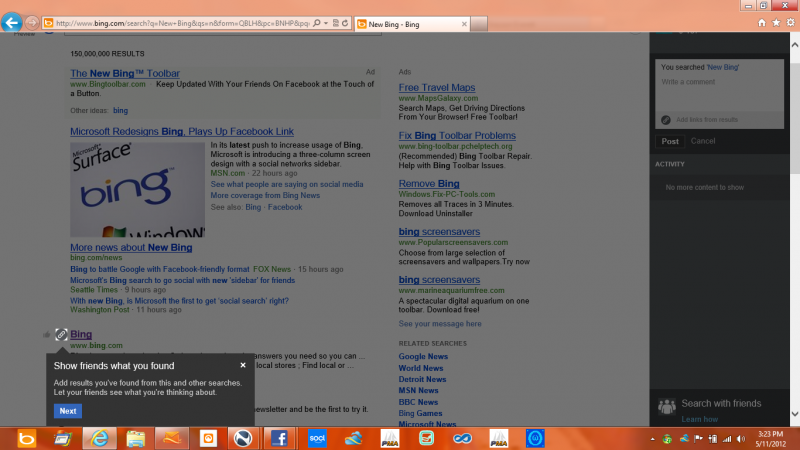Click the Post button in the sidebar
800x450 pixels.
point(670,141)
